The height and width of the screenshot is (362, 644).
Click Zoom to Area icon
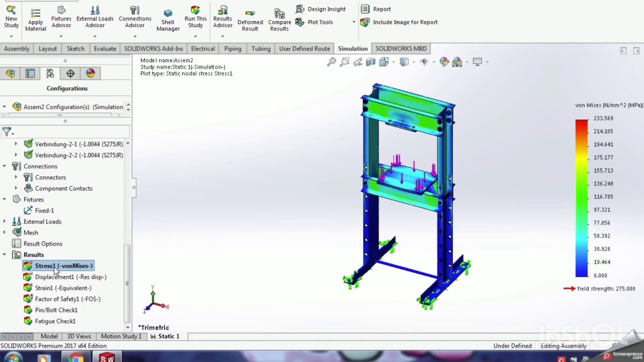[345, 62]
